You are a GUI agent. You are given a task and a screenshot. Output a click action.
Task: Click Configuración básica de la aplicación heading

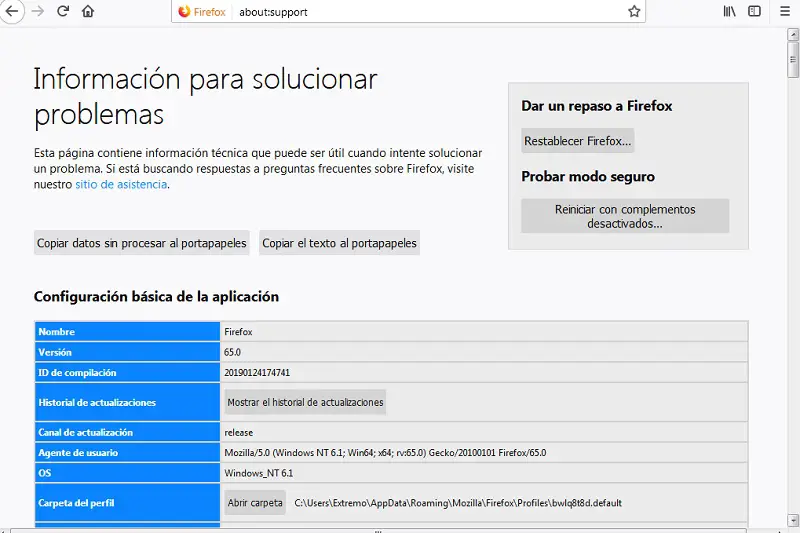(x=156, y=297)
